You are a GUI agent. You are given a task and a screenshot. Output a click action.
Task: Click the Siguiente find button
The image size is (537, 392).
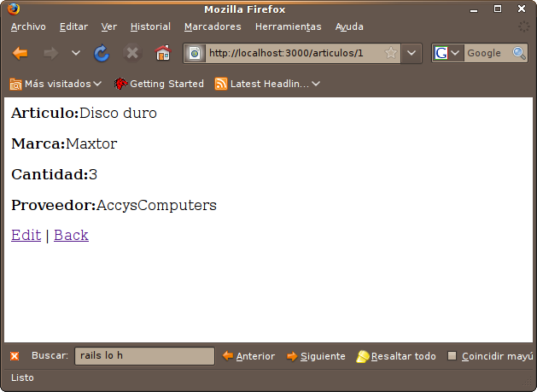click(x=316, y=356)
